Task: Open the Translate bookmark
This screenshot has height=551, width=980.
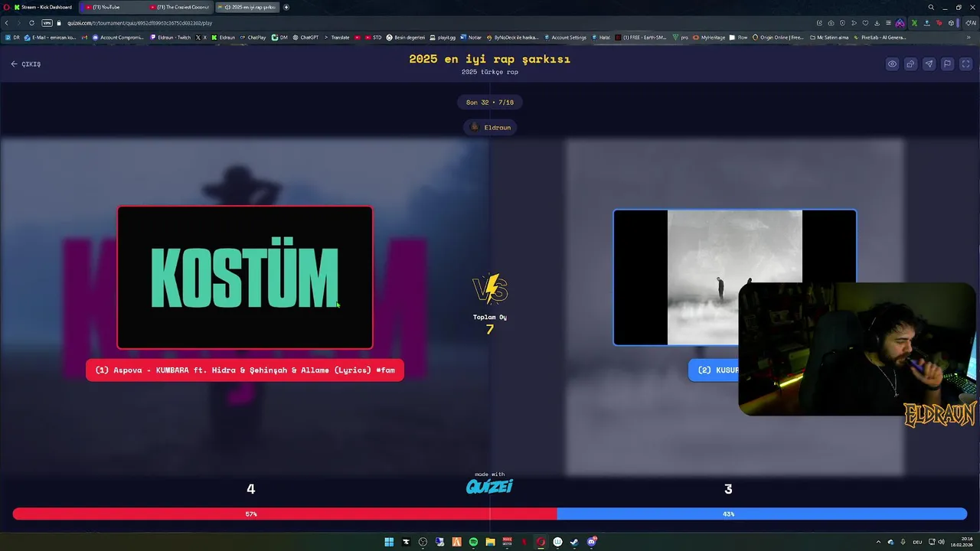Action: (337, 37)
